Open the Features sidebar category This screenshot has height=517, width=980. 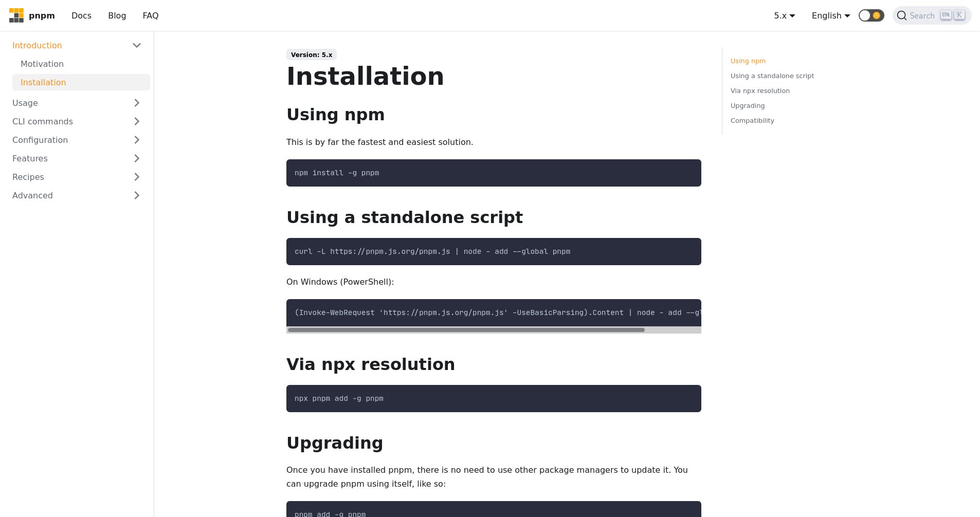coord(30,158)
